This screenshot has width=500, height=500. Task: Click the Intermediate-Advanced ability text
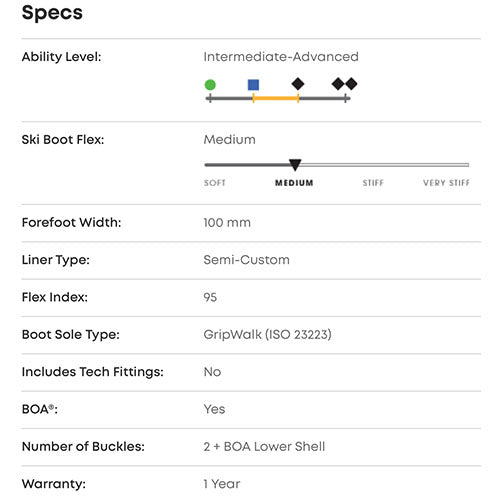point(281,57)
